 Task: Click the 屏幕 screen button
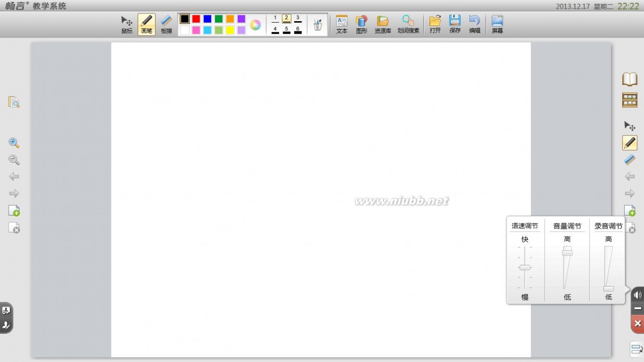pos(497,25)
